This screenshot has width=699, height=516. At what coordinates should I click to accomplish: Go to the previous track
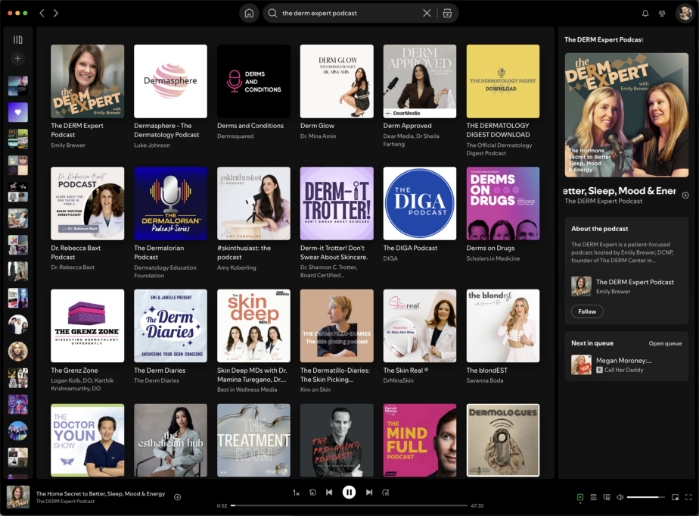coord(329,492)
